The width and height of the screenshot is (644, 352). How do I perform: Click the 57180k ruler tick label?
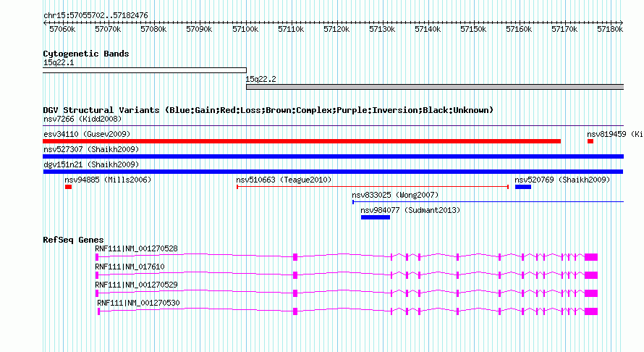[x=610, y=29]
